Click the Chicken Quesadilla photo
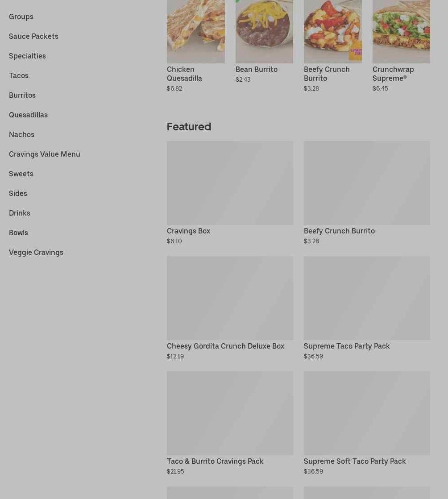This screenshot has width=448, height=499. click(196, 32)
